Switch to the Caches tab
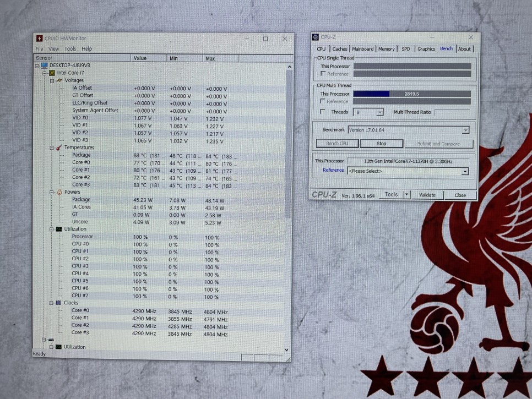Image resolution: width=532 pixels, height=399 pixels. tap(340, 49)
